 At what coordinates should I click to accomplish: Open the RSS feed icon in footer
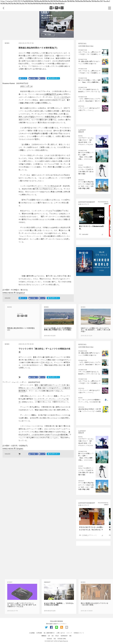point(62,627)
